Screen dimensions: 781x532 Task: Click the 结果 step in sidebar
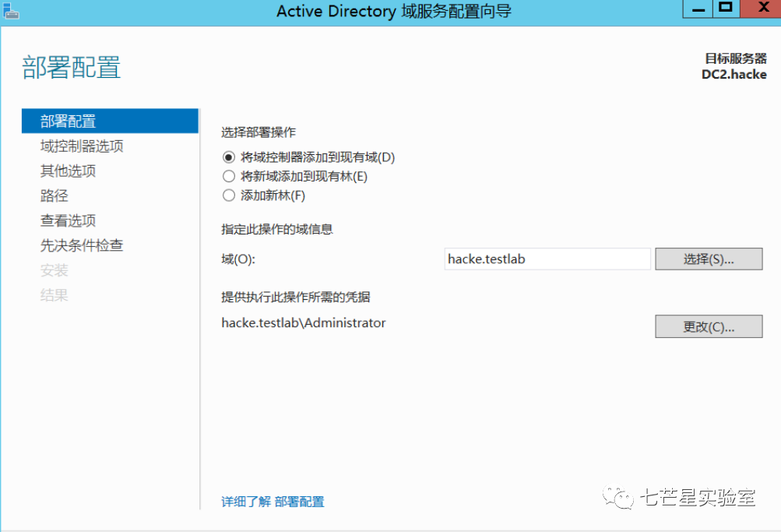pyautogui.click(x=54, y=295)
